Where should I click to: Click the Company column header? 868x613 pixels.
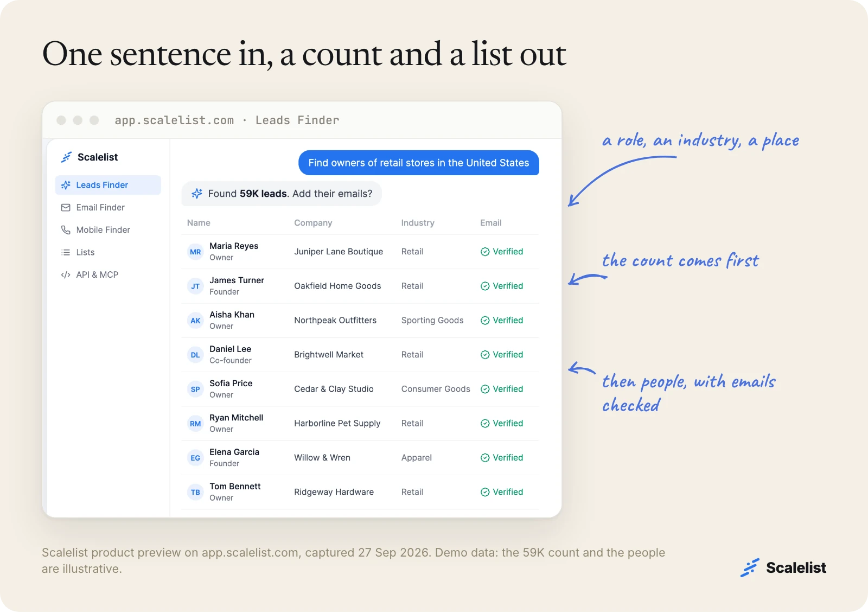(x=313, y=223)
